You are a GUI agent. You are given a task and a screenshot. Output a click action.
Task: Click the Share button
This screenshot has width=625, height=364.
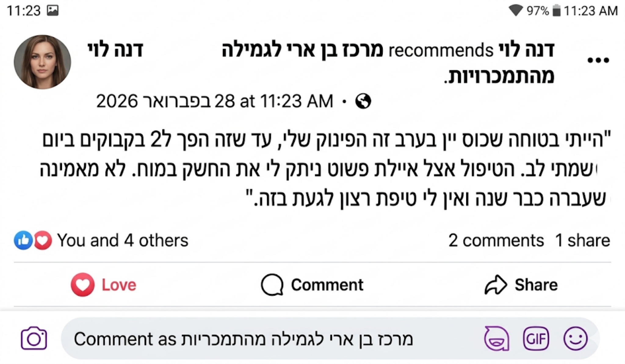click(521, 285)
